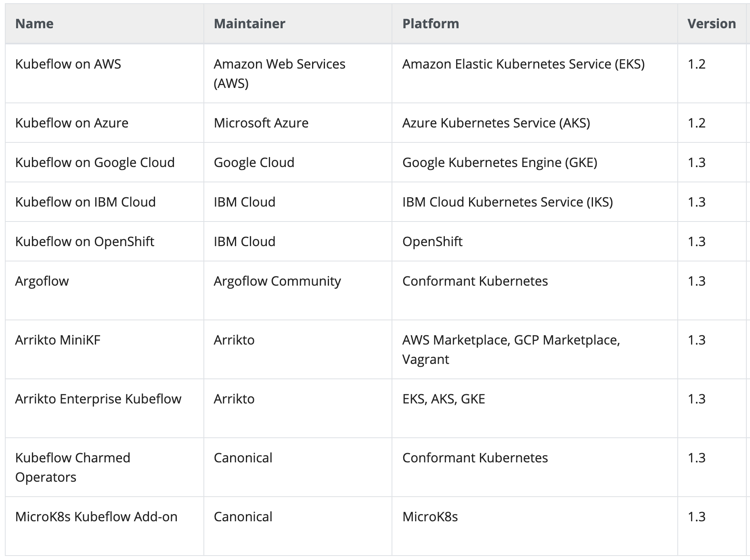The image size is (750, 560).
Task: Click Canonical maintainer in MicroK8s Add-on row
Action: point(298,526)
